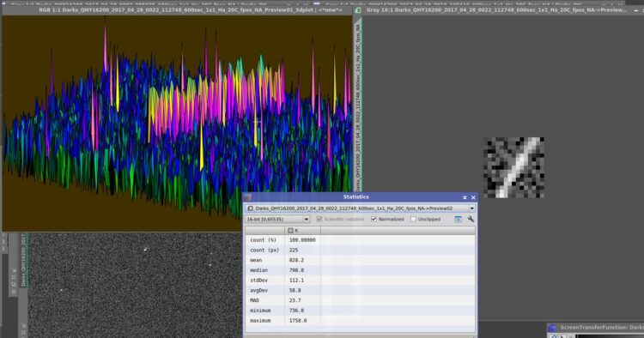The image size is (644, 338).
Task: Select the vertical Darks tab in lower-left window
Action: [x=23, y=260]
